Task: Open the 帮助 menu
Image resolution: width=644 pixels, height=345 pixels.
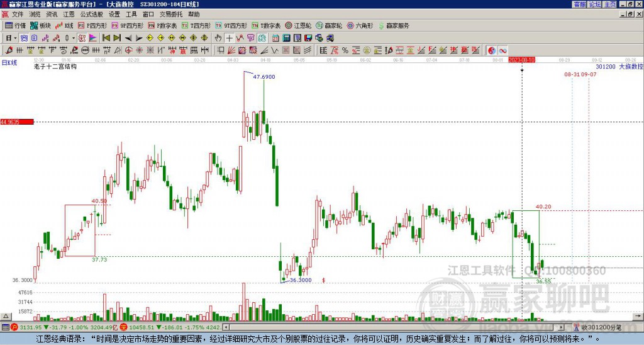Action: pyautogui.click(x=194, y=14)
